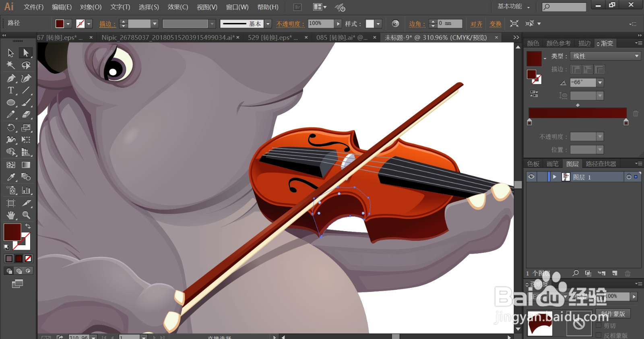644x339 pixels.
Task: Click the 制作蒙版 button
Action: [613, 314]
